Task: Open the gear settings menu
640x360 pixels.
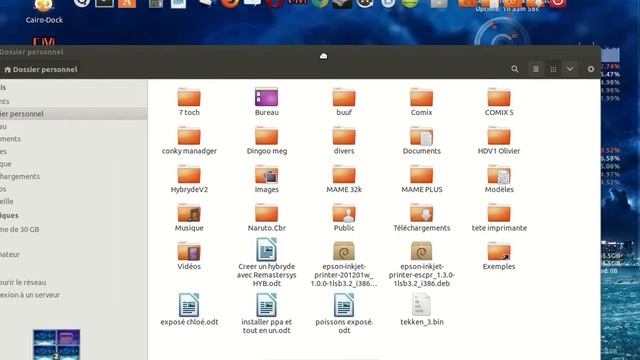Action: 591,69
